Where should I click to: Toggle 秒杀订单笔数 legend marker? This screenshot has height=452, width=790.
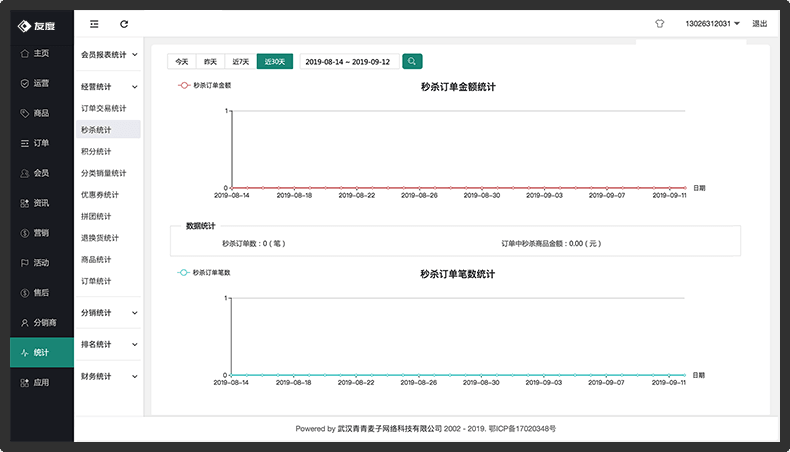tap(183, 273)
